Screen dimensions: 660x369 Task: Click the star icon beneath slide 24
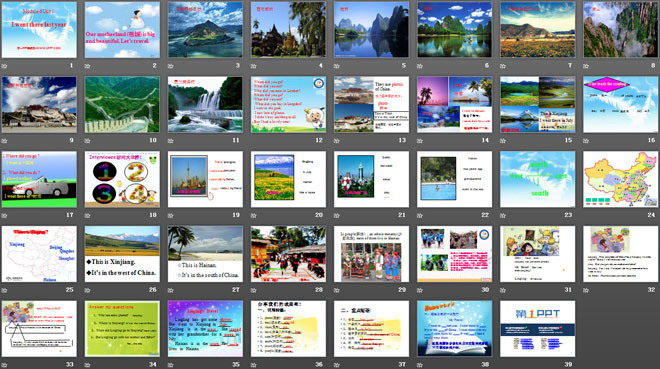(586, 215)
